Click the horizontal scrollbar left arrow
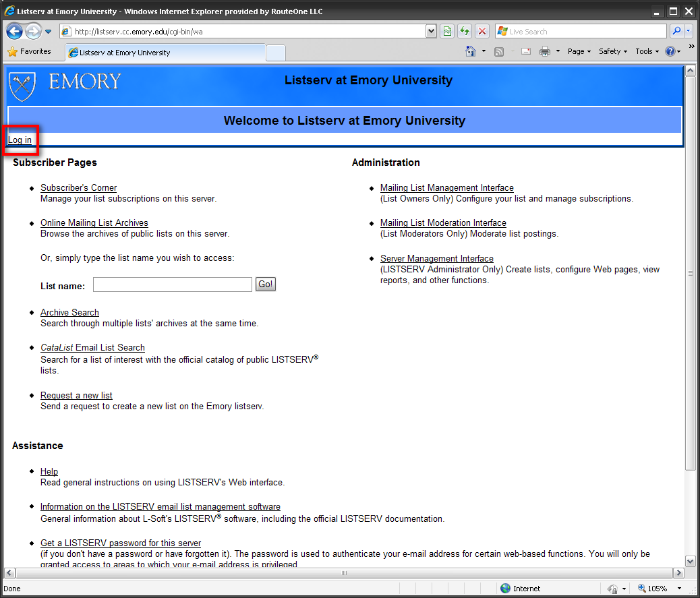This screenshot has width=700, height=598. tap(9, 572)
